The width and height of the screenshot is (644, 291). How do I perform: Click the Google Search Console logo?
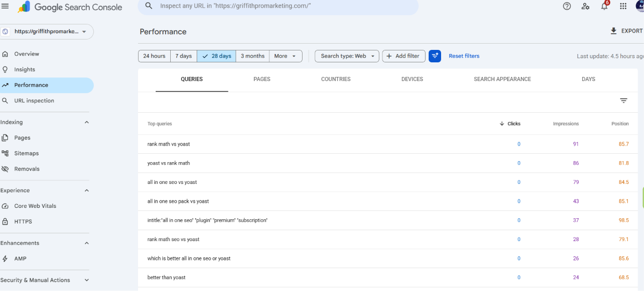tap(70, 7)
